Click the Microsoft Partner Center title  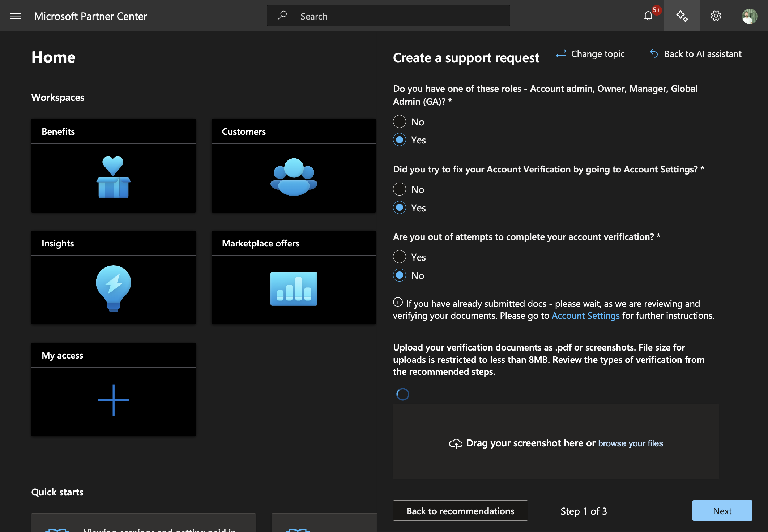(91, 16)
